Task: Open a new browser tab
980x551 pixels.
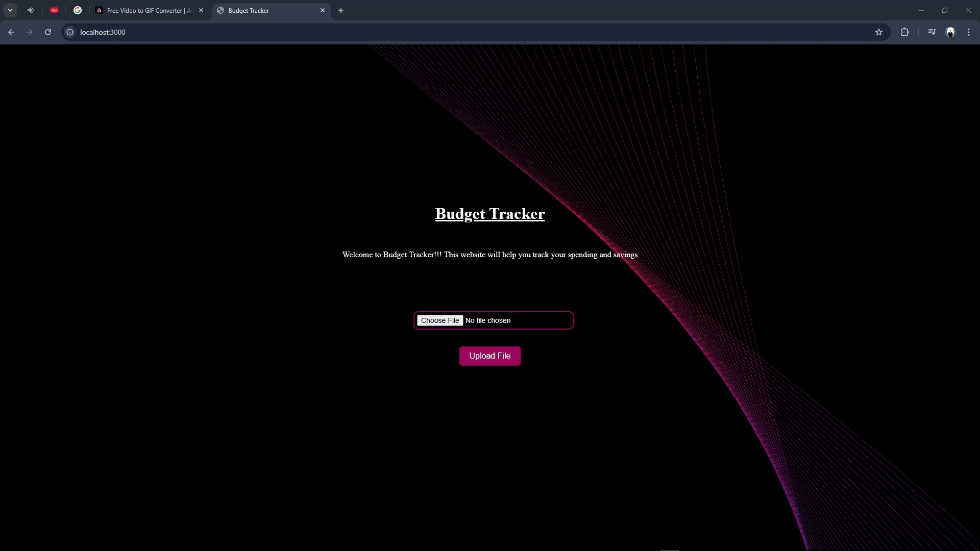Action: pyautogui.click(x=341, y=10)
